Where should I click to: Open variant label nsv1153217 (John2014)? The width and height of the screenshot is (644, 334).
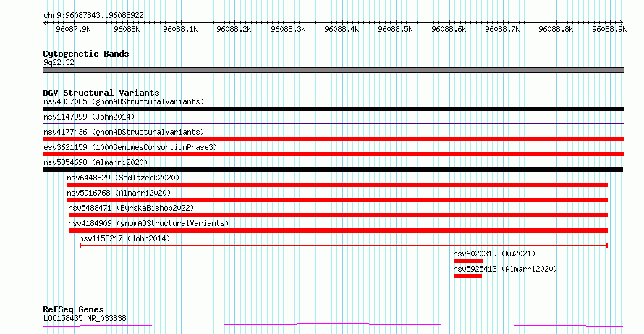[x=124, y=238]
